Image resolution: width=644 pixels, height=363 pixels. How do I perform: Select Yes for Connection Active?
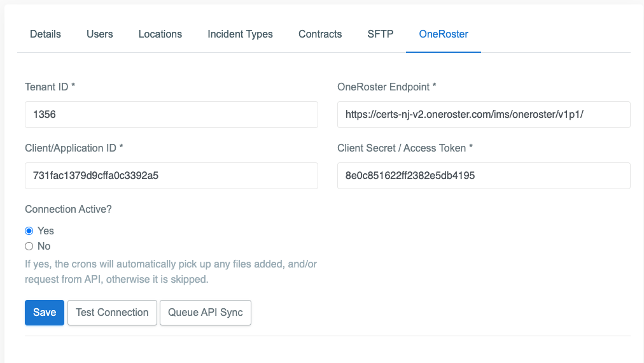[29, 231]
